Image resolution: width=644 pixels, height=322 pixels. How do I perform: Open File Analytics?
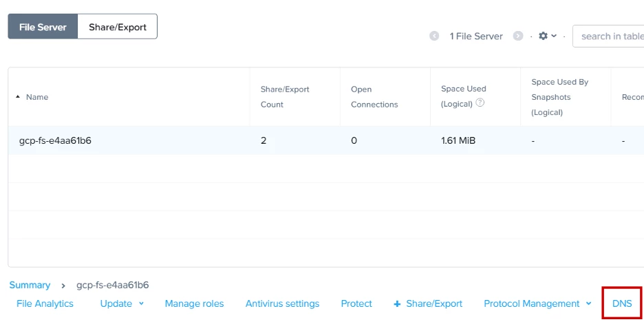45,304
